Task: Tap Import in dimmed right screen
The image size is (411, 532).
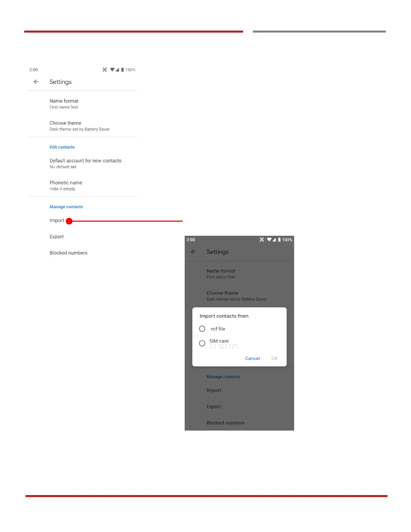Action: click(214, 390)
